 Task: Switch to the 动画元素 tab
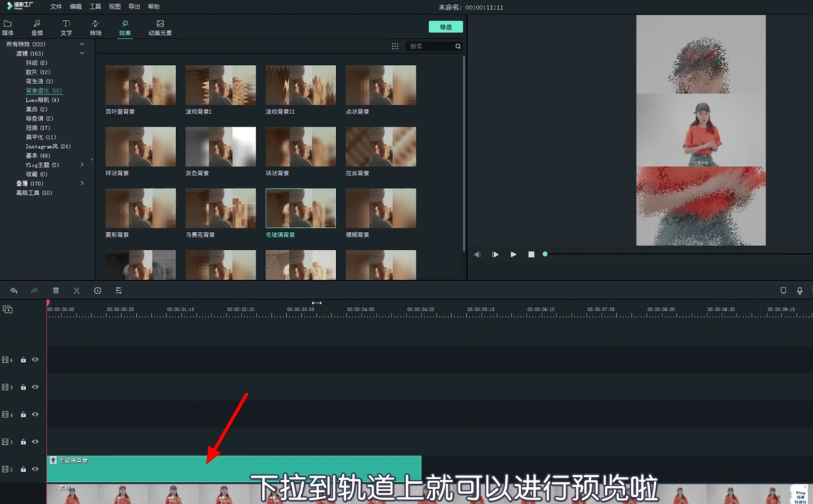pyautogui.click(x=160, y=27)
